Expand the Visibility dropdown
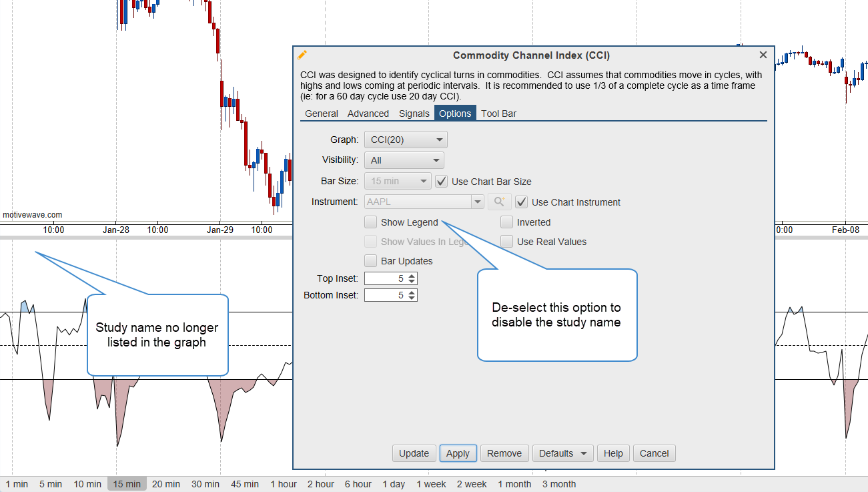The image size is (868, 492). click(x=404, y=160)
